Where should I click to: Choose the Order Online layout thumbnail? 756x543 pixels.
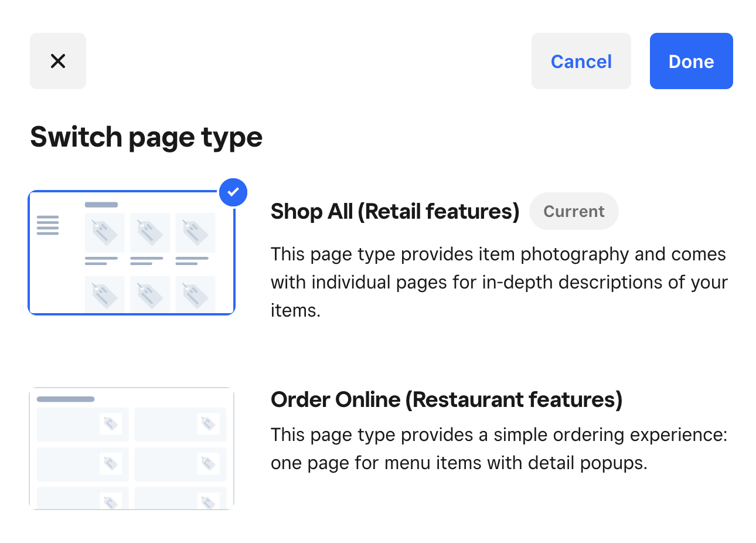pos(132,449)
